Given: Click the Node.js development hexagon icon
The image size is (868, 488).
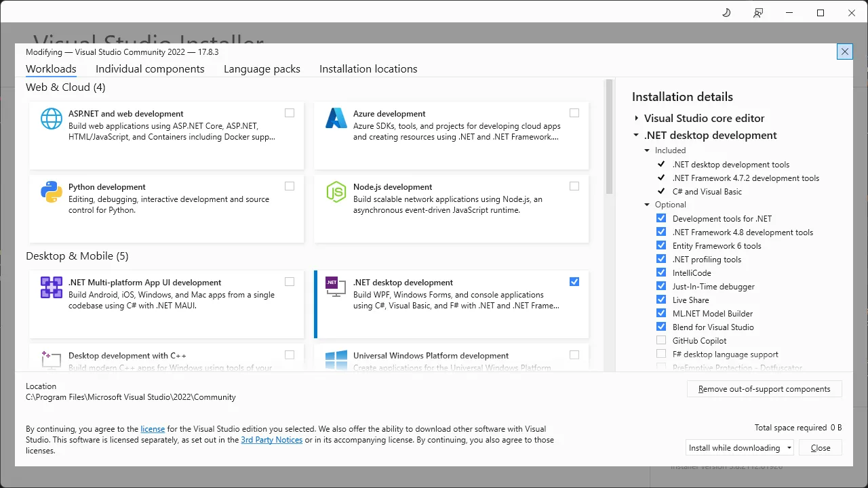Looking at the screenshot, I should (336, 192).
